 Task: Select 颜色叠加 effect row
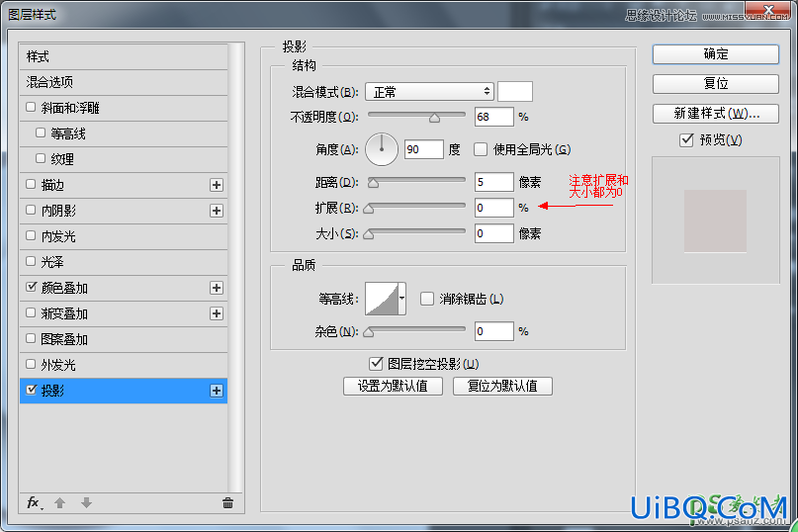(124, 288)
